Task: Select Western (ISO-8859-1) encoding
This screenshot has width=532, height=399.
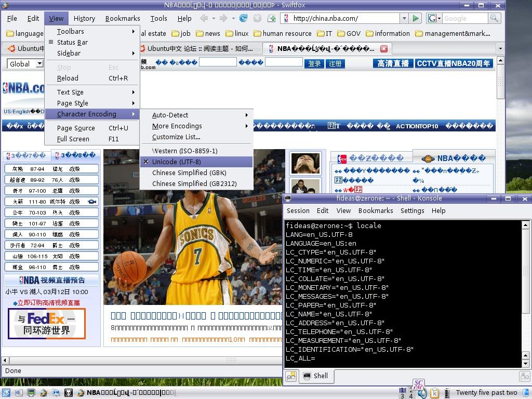Action: [196, 151]
